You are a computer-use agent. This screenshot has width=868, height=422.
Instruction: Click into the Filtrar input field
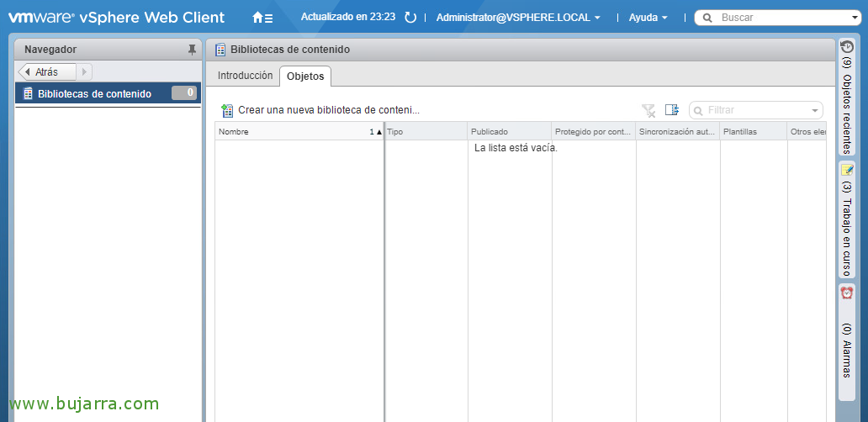(757, 110)
